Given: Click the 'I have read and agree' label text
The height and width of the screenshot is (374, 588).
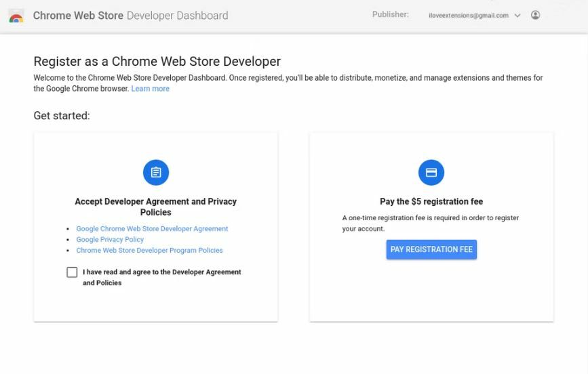Looking at the screenshot, I should (x=162, y=277).
